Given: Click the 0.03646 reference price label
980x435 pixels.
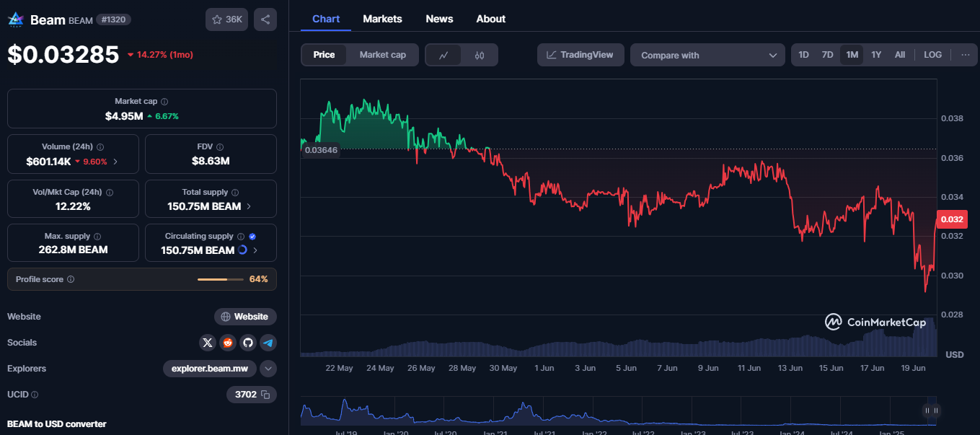Looking at the screenshot, I should pyautogui.click(x=321, y=150).
